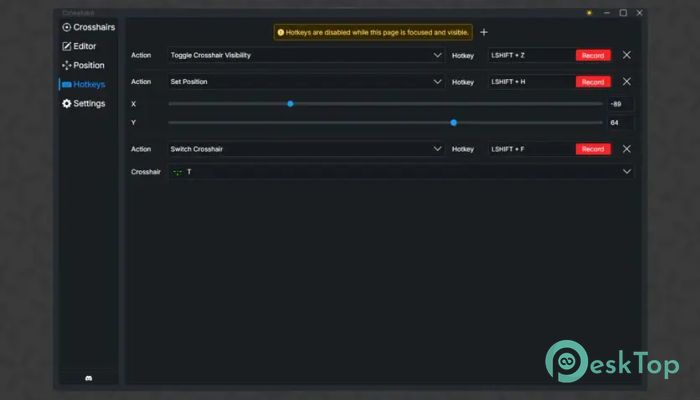Close the Crosshair application window
Screen dimensions: 700x400
(x=639, y=13)
